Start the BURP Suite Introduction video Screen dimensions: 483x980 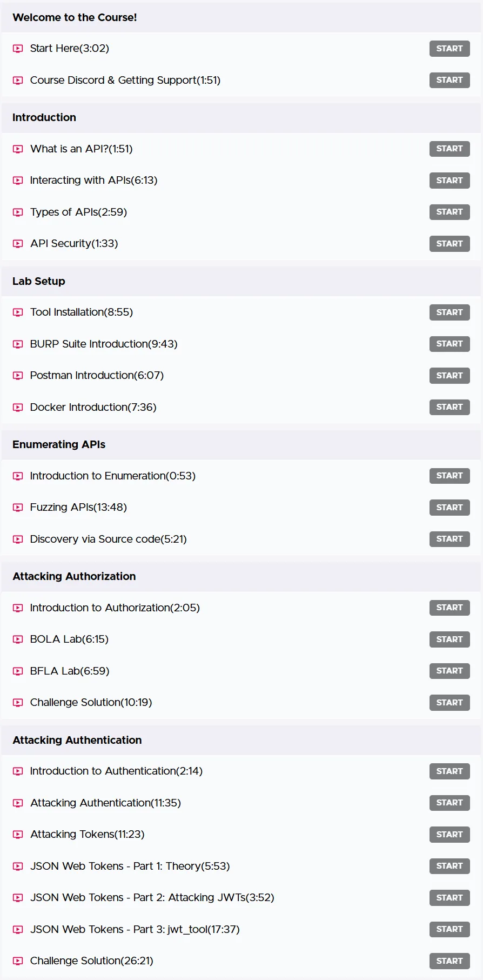(x=450, y=344)
